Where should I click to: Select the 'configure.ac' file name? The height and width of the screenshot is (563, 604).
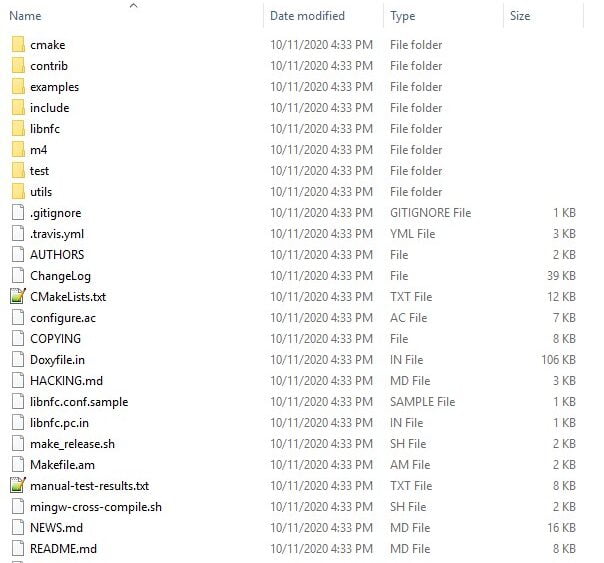pyautogui.click(x=63, y=318)
